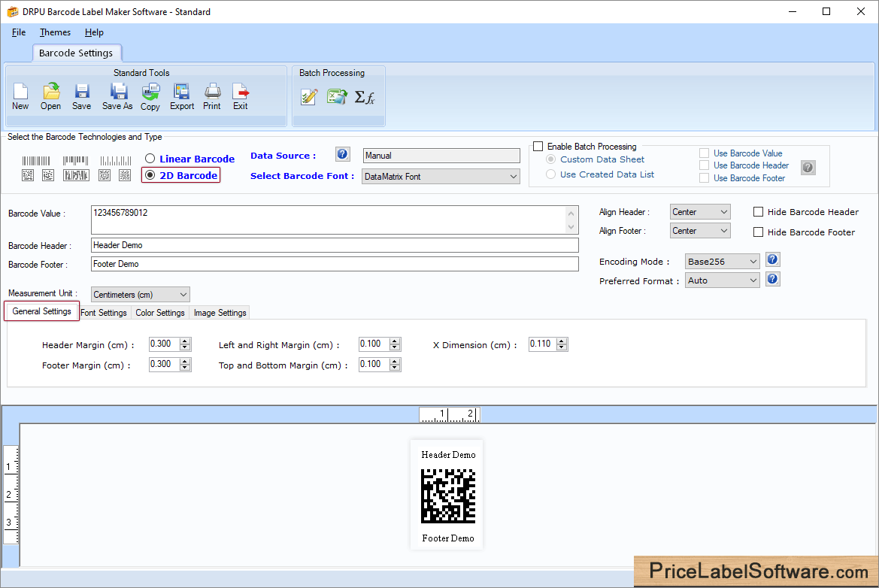
Task: Check Hide Barcode Header
Action: pos(759,212)
